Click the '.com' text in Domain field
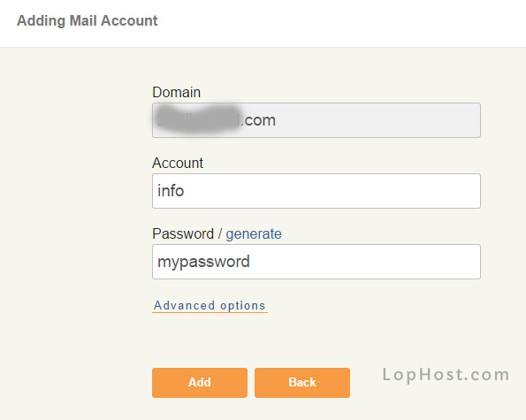This screenshot has width=526, height=420. pos(258,120)
